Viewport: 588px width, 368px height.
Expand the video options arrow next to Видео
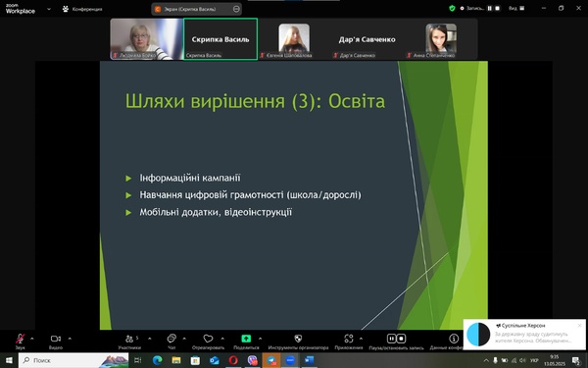click(70, 339)
